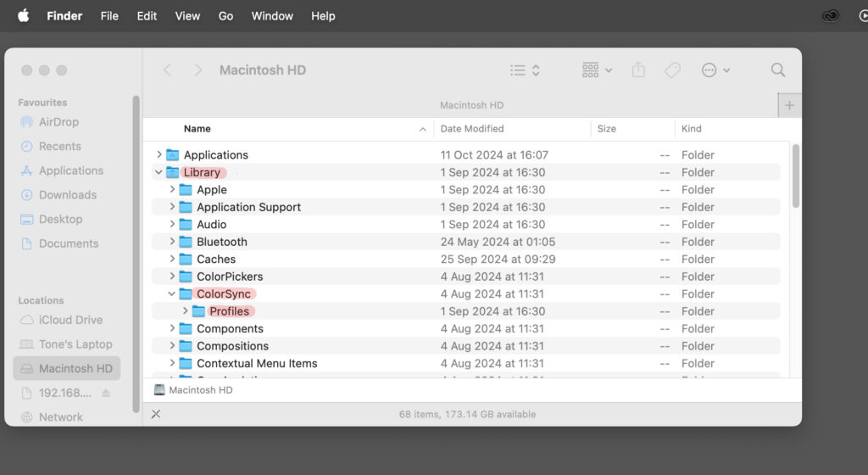868x475 pixels.
Task: Add a new tab with plus button
Action: [789, 105]
